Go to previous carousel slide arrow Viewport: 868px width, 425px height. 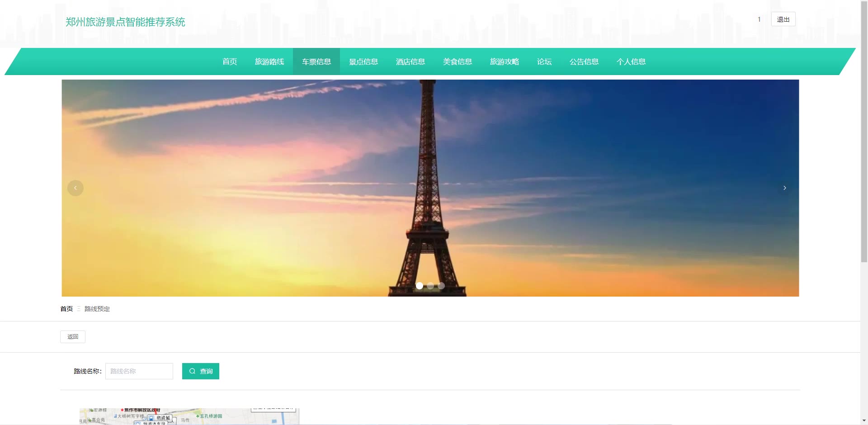[75, 188]
